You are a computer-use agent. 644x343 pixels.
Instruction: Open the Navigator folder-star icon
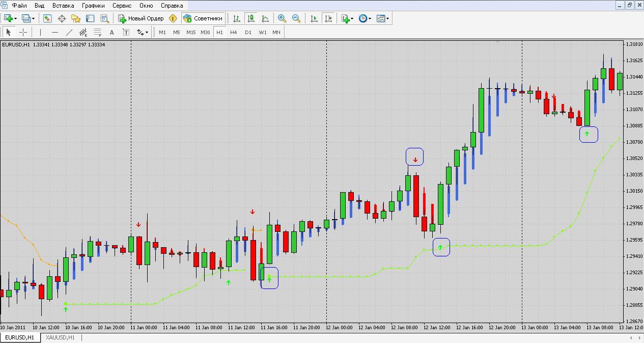pyautogui.click(x=76, y=18)
